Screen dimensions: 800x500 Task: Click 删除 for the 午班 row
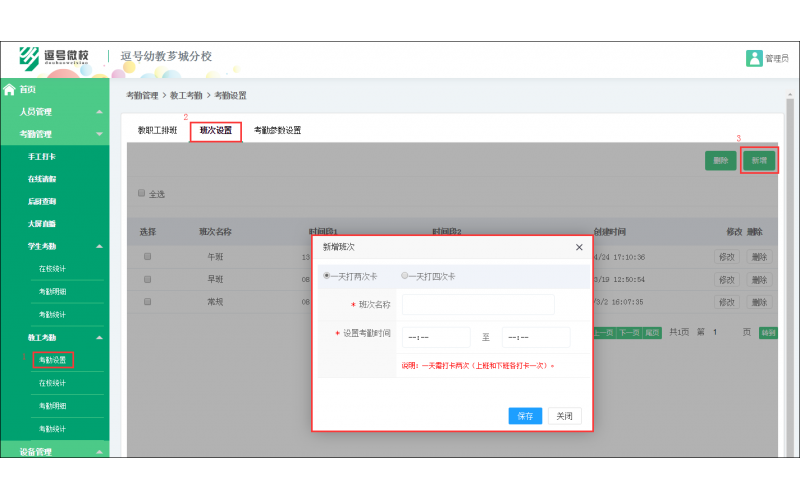click(759, 257)
